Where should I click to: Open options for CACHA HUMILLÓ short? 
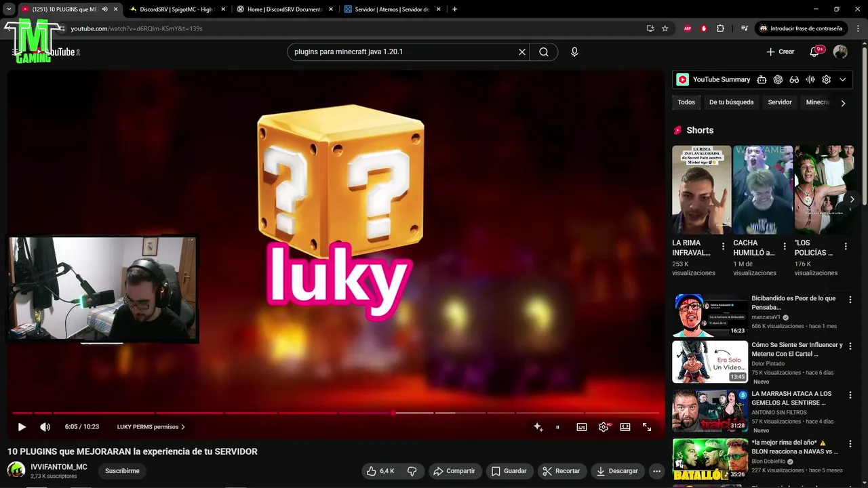pos(785,247)
